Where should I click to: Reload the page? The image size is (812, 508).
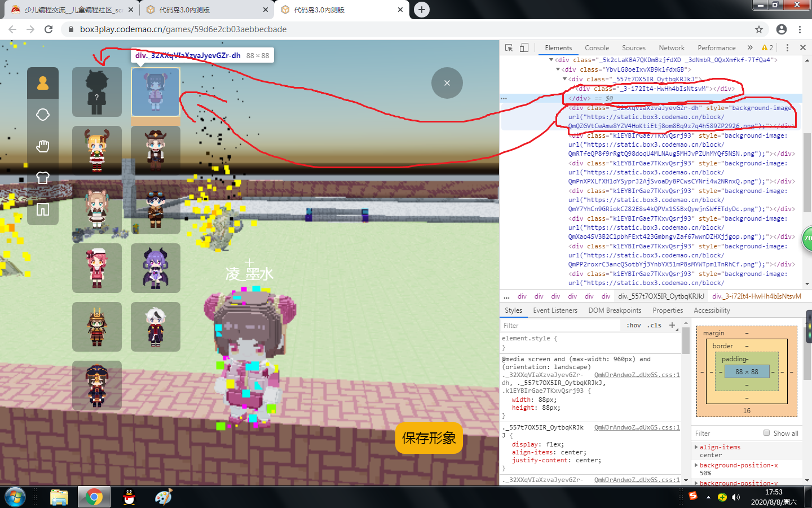click(x=48, y=29)
